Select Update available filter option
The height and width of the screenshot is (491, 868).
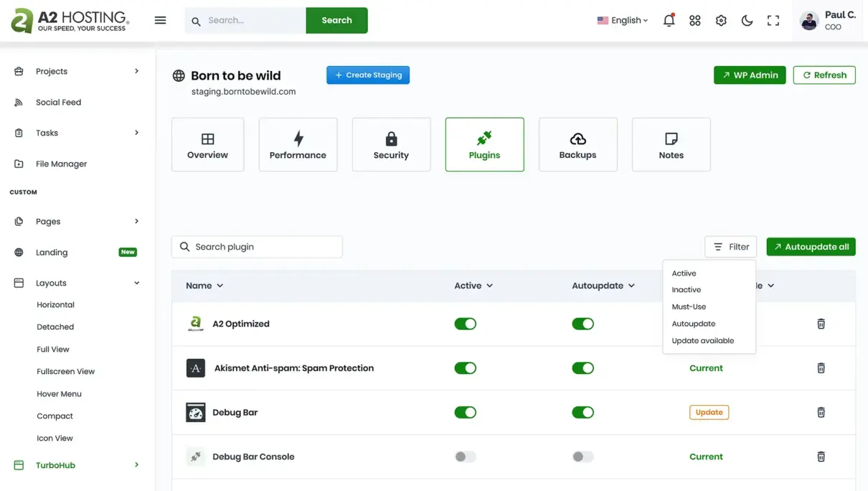point(702,341)
